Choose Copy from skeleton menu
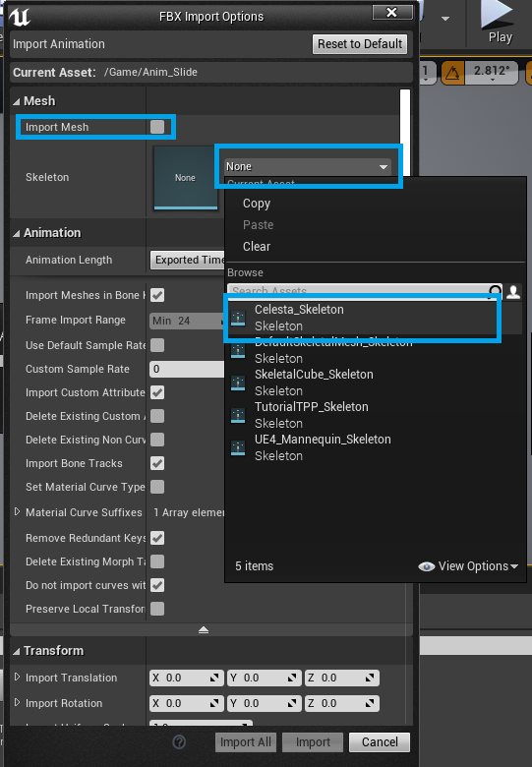The height and width of the screenshot is (767, 532). pyautogui.click(x=257, y=204)
